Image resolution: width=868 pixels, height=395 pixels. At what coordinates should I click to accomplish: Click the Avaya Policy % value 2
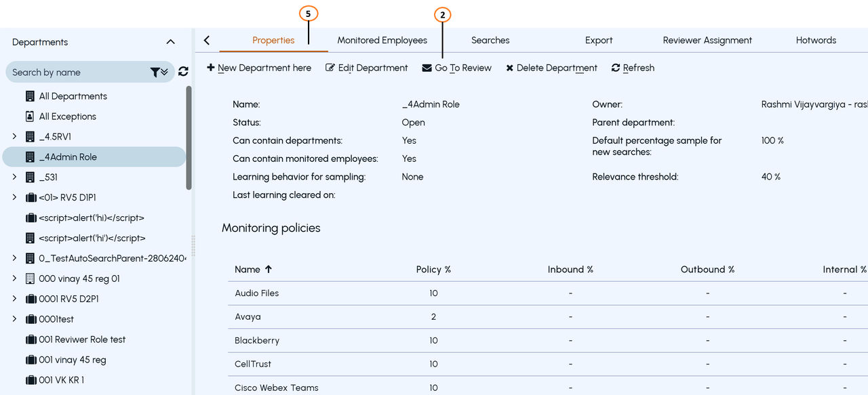[x=433, y=317]
